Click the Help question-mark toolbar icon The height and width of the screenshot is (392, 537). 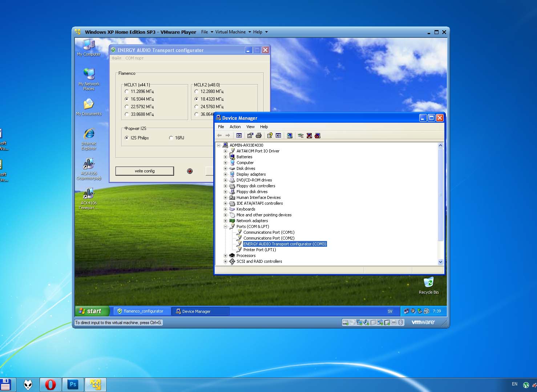tap(270, 135)
